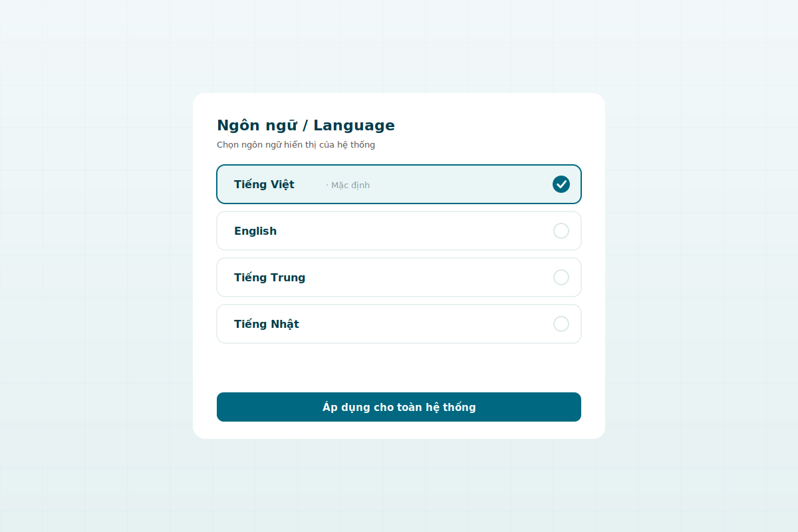This screenshot has width=798, height=532.
Task: Click the 'Tiếng Việt' bold label text
Action: [x=264, y=184]
